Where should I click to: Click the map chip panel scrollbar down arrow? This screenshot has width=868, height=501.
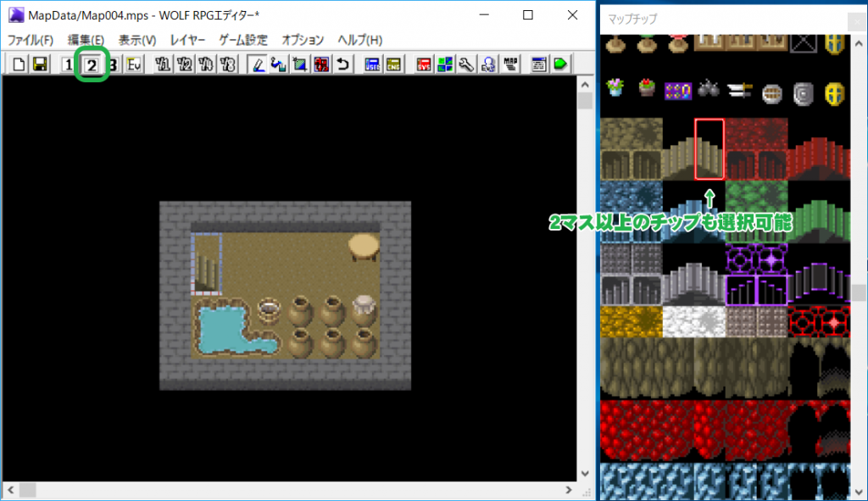pyautogui.click(x=859, y=492)
